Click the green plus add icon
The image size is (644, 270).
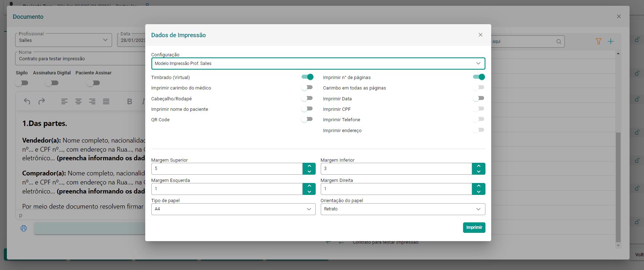(x=610, y=42)
